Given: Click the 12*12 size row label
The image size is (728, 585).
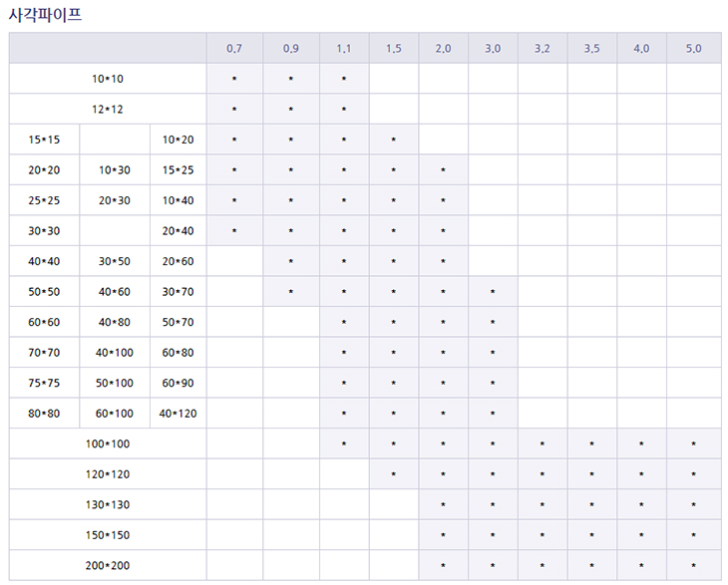Looking at the screenshot, I should tap(108, 109).
